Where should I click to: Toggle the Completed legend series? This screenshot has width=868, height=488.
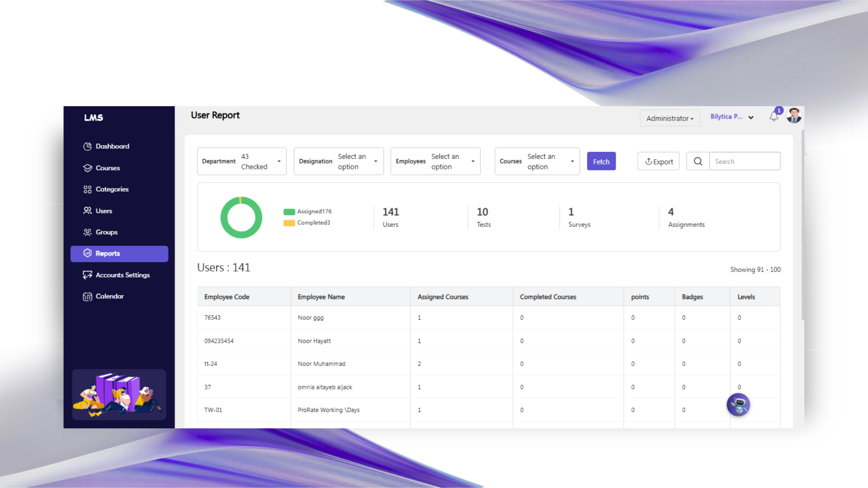[307, 223]
